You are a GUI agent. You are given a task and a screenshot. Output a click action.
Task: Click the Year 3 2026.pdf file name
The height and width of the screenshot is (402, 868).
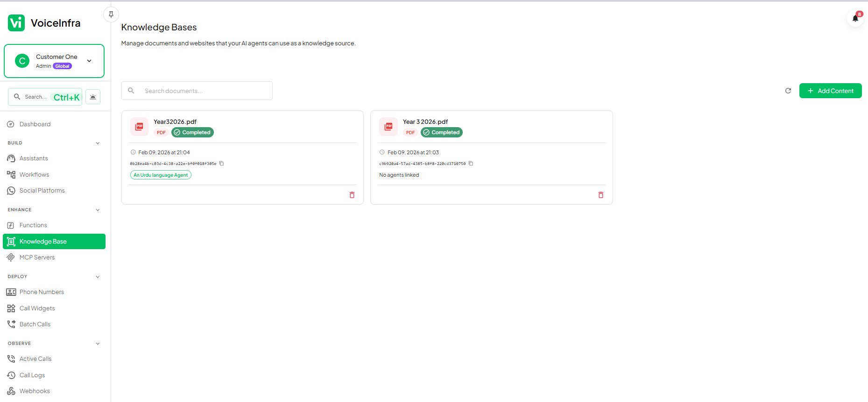click(x=425, y=122)
